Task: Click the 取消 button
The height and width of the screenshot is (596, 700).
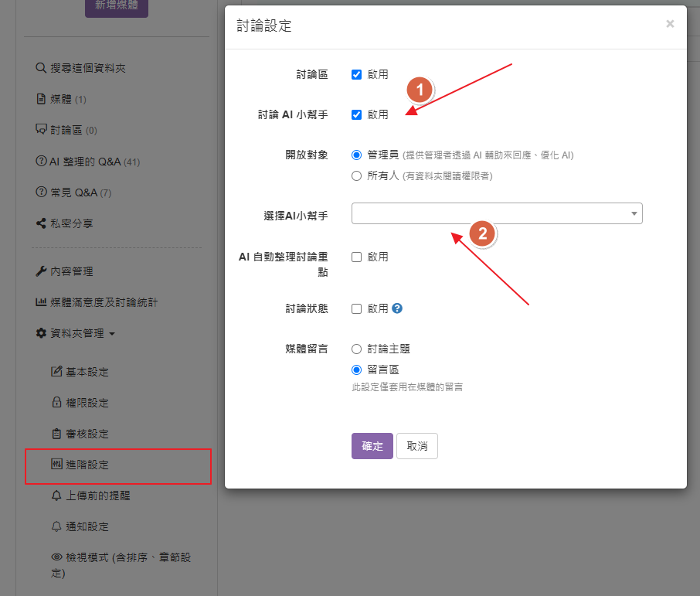Action: [x=417, y=446]
